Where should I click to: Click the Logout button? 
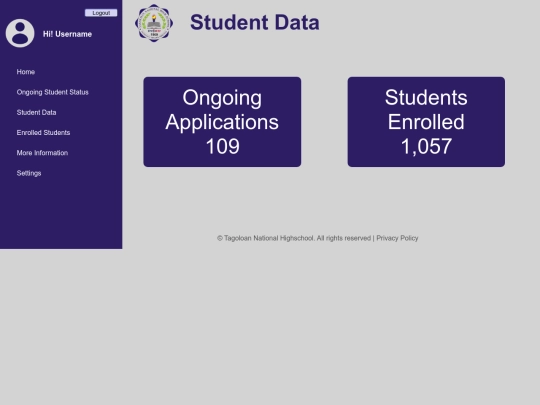pos(101,13)
